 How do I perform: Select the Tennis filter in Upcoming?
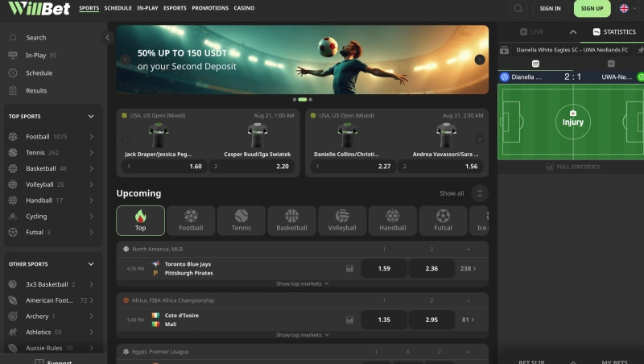coord(242,220)
